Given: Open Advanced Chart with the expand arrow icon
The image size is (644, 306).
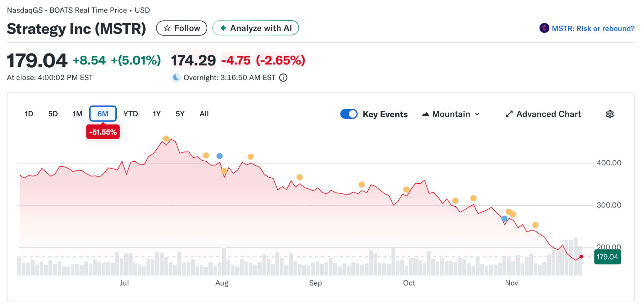Looking at the screenshot, I should (x=510, y=114).
